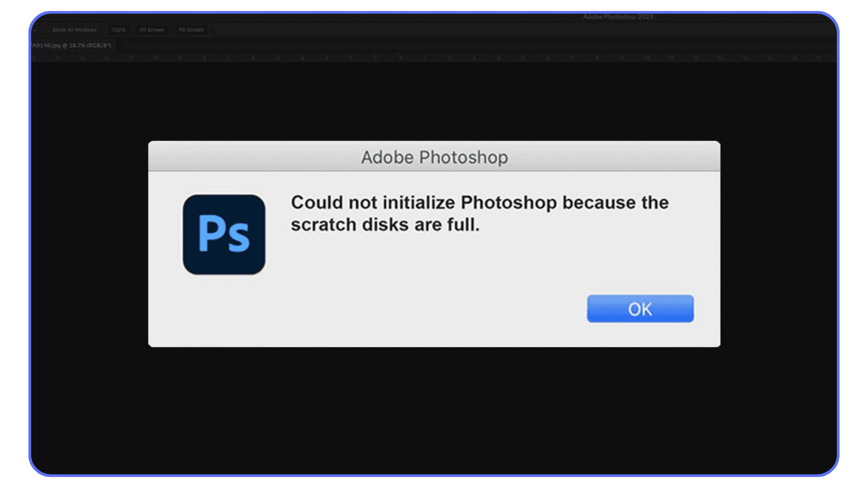
Task: Click the checkbox square before Scroll All Windows
Action: tap(47, 30)
